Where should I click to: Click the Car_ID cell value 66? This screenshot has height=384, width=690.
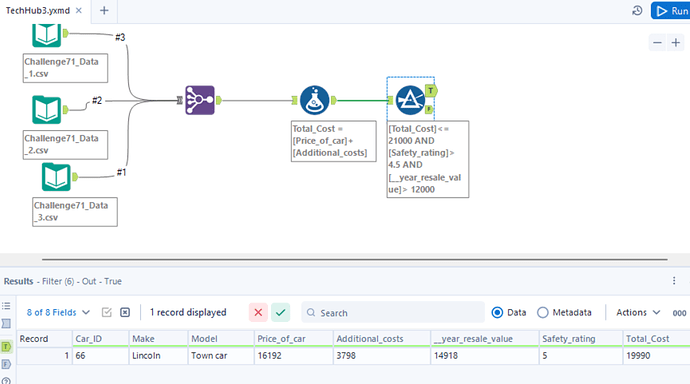100,355
